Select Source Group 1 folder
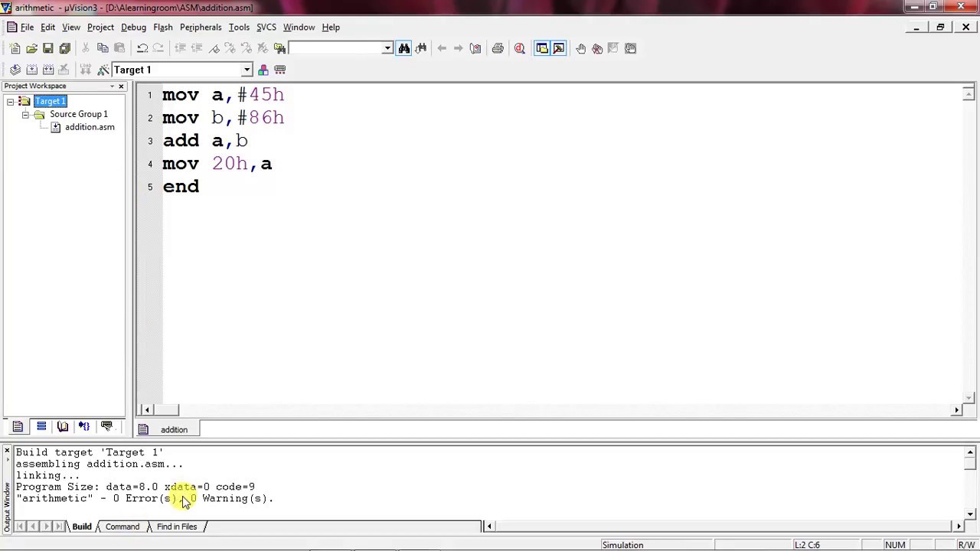 [x=79, y=114]
